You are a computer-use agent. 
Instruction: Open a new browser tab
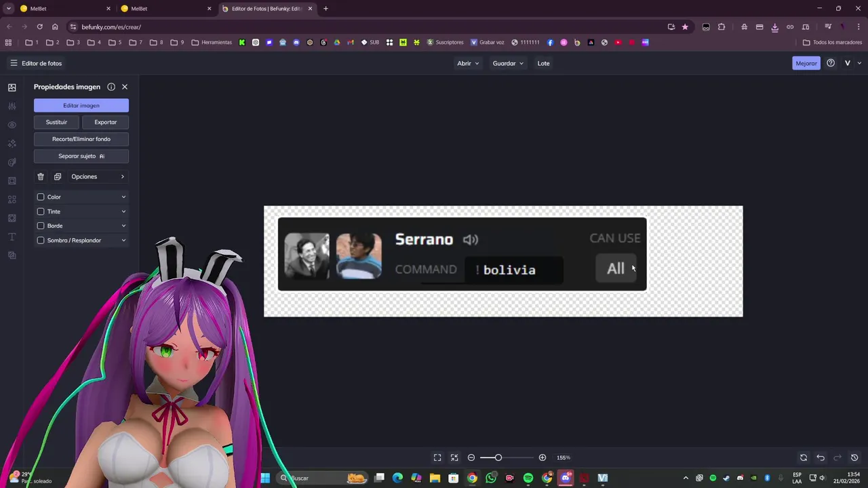coord(325,9)
